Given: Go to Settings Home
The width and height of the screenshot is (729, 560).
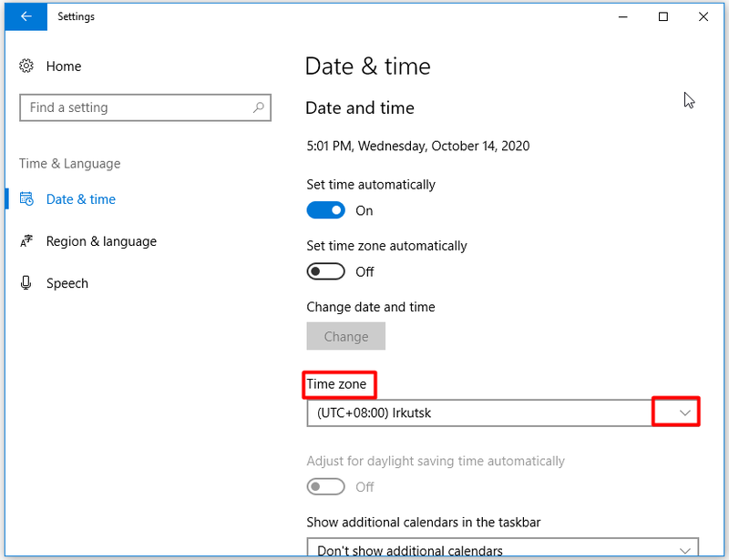Looking at the screenshot, I should click(x=64, y=66).
